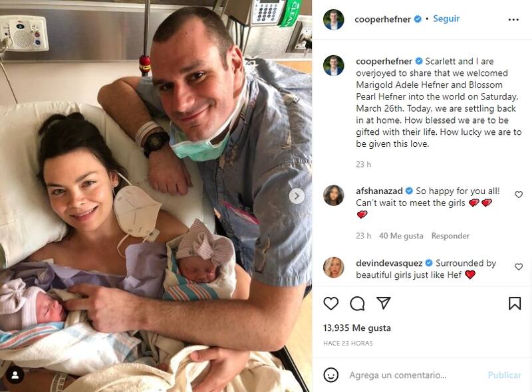
Task: Click the Seguir follow link
Action: point(446,19)
